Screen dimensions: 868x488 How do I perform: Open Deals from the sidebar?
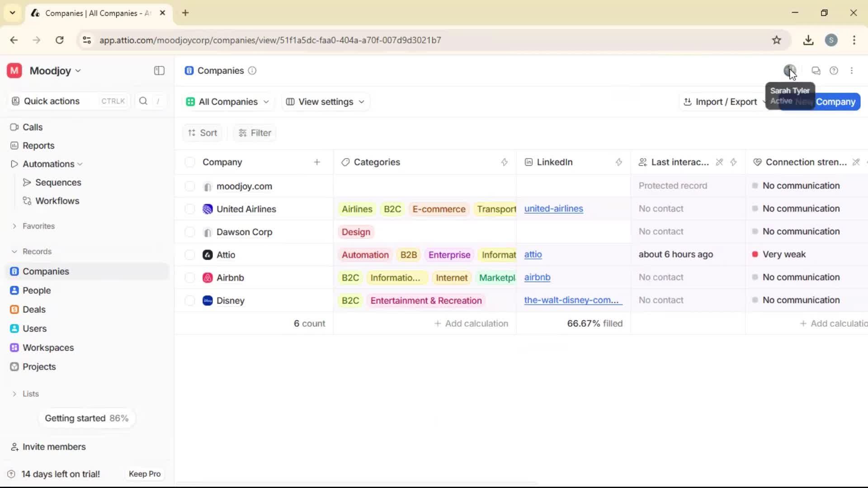pos(34,310)
